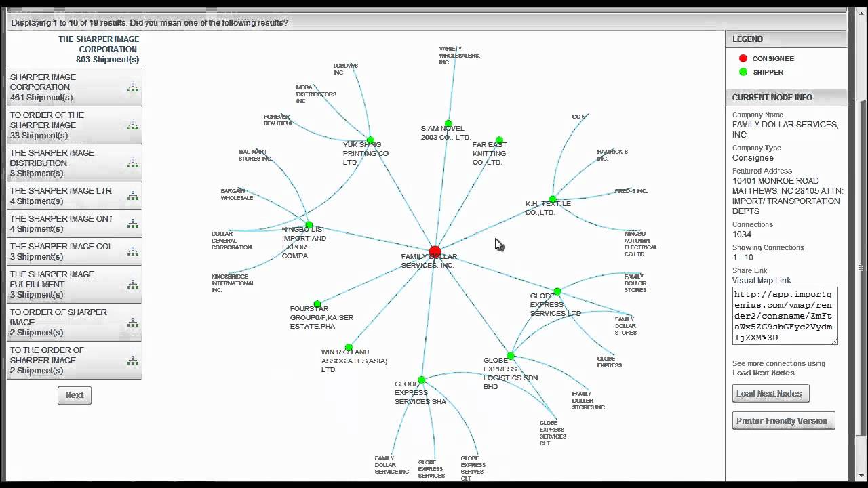This screenshot has width=868, height=488.
Task: Click the NINGBO AUTOWIN ELECTRICAL CO LTD label
Action: pos(640,244)
